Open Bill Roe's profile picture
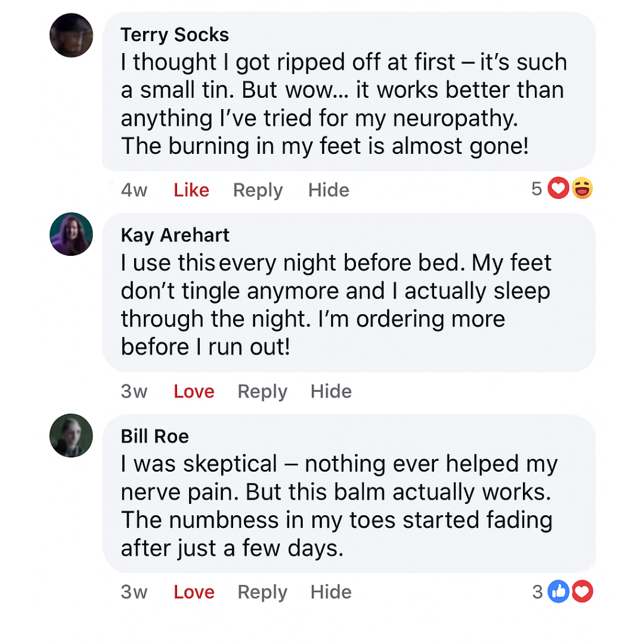 tap(72, 435)
